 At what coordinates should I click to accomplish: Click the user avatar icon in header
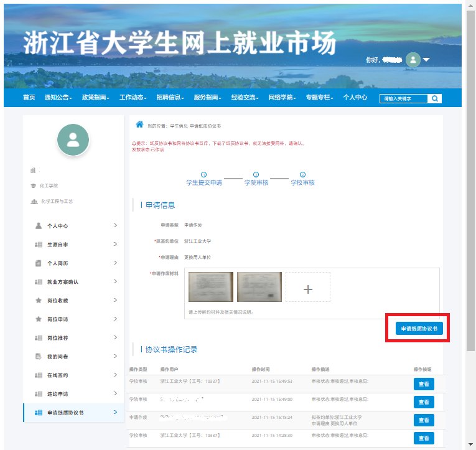(x=413, y=60)
